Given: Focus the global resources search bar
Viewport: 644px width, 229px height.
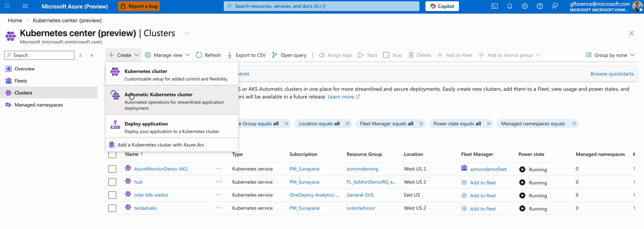Looking at the screenshot, I should point(321,6).
